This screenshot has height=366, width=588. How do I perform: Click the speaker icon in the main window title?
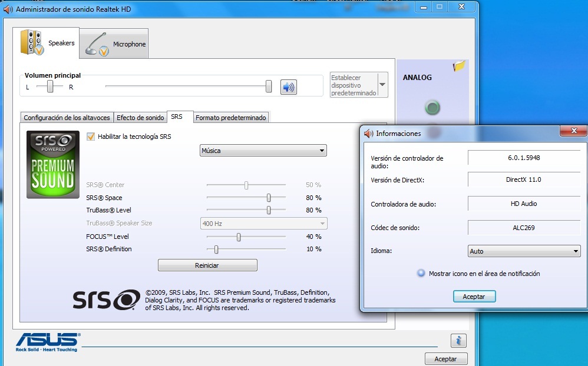[x=8, y=9]
